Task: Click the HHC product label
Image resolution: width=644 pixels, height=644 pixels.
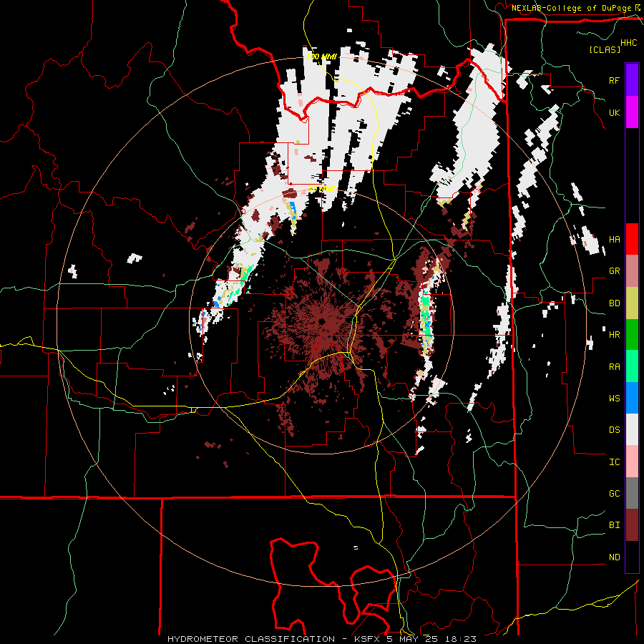Action: (628, 43)
